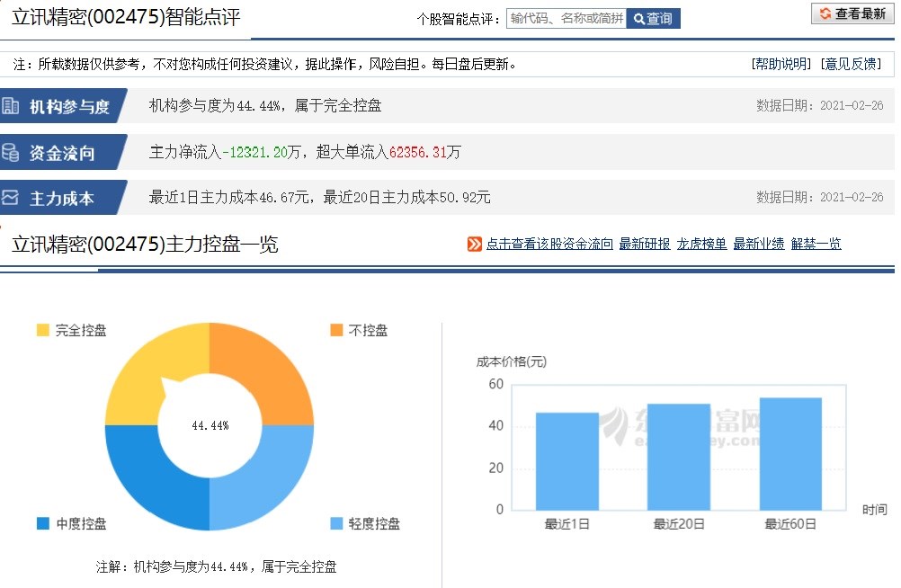Select the 机构参与度 section label
901x588 pixels.
[x=69, y=106]
